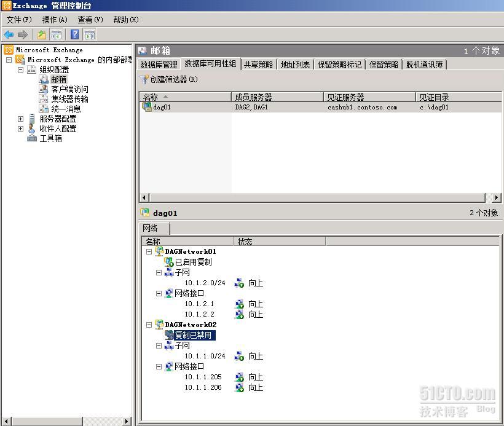
Task: Click the 统一消息 icon in tree
Action: point(44,109)
